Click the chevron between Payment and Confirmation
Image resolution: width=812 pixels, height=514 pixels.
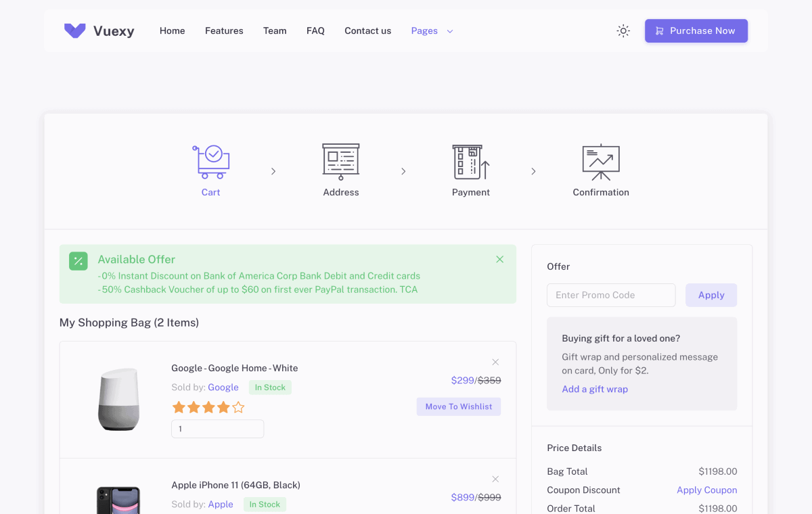pos(533,171)
